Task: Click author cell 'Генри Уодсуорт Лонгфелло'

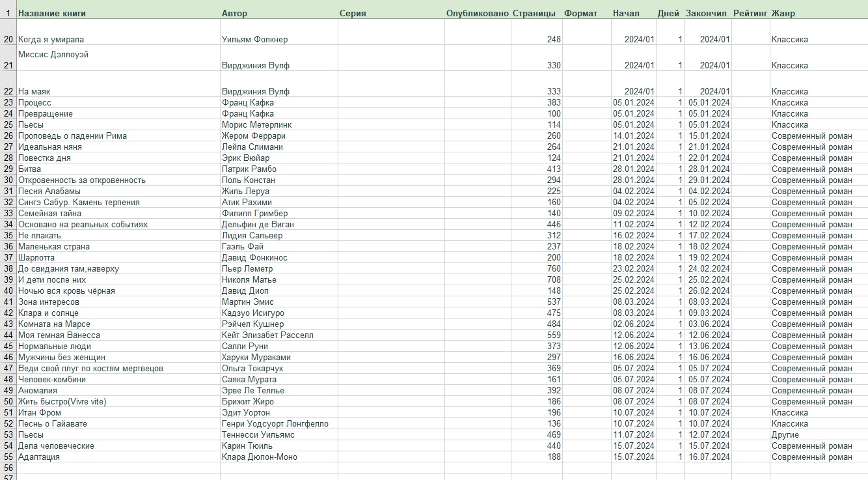Action: pos(278,423)
